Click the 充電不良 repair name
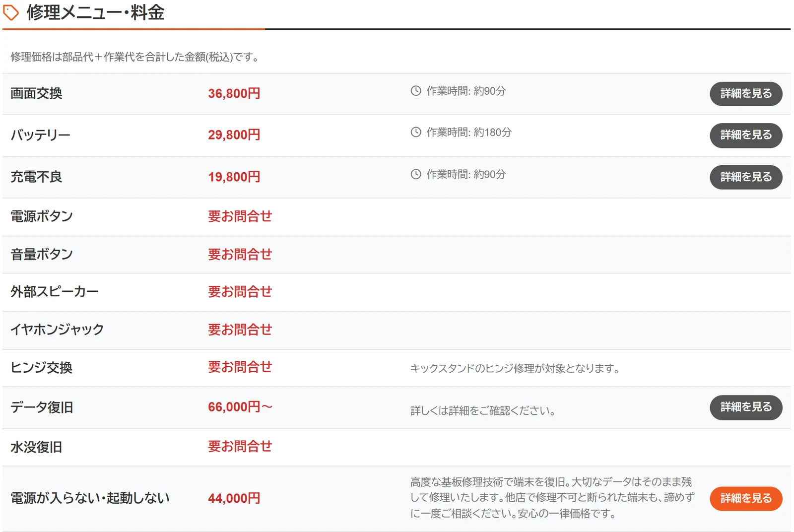The image size is (794, 532). (x=36, y=177)
